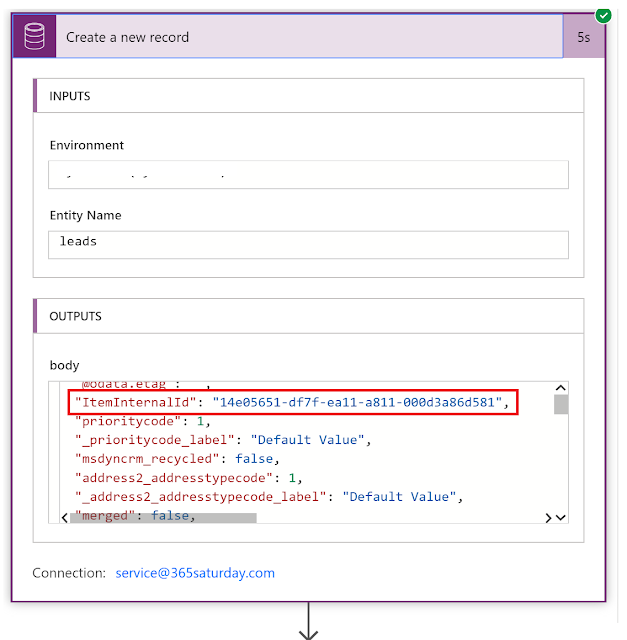Click the prioritycode line in body output
The width and height of the screenshot is (627, 640).
click(x=143, y=421)
